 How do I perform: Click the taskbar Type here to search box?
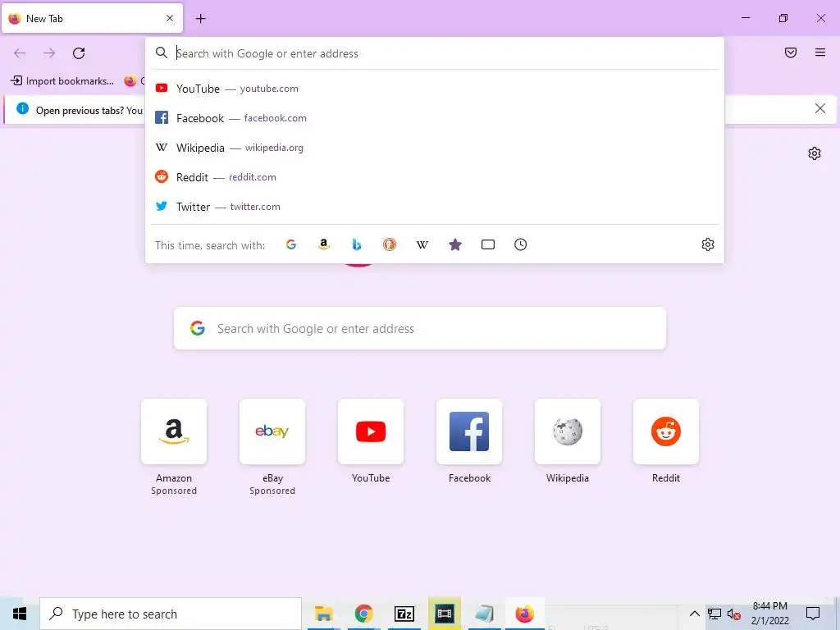pos(171,614)
